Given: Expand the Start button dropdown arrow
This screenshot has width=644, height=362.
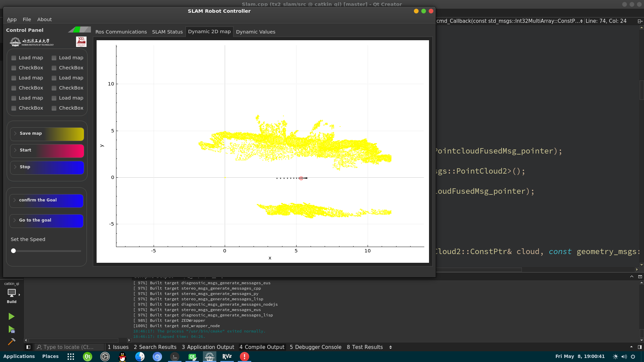Looking at the screenshot, I should pyautogui.click(x=15, y=150).
